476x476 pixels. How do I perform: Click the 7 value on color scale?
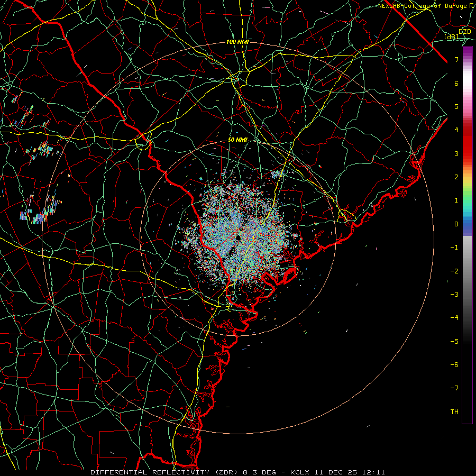point(456,59)
